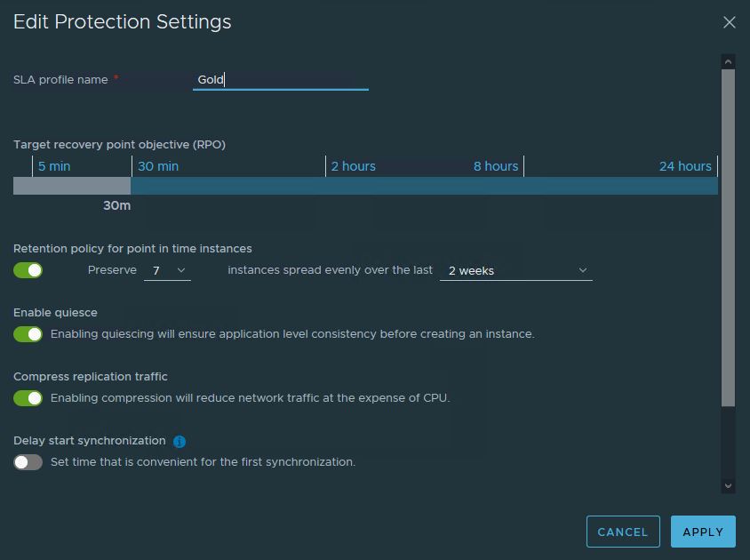The height and width of the screenshot is (560, 750).
Task: Turn off the Enable quiesce switch
Action: [28, 334]
